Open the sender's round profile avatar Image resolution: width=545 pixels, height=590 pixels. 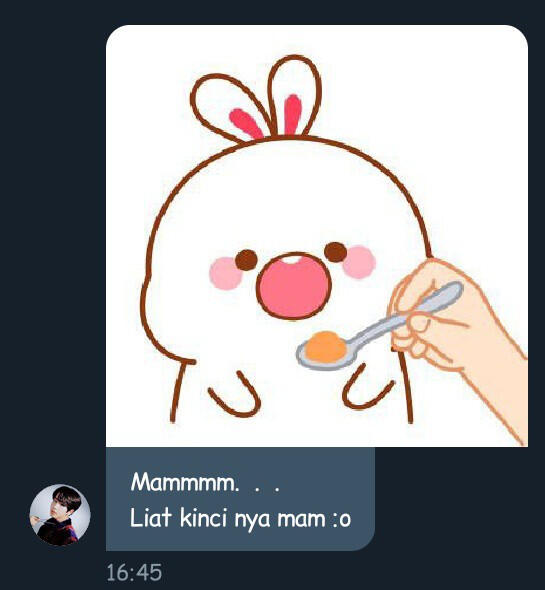tap(60, 515)
